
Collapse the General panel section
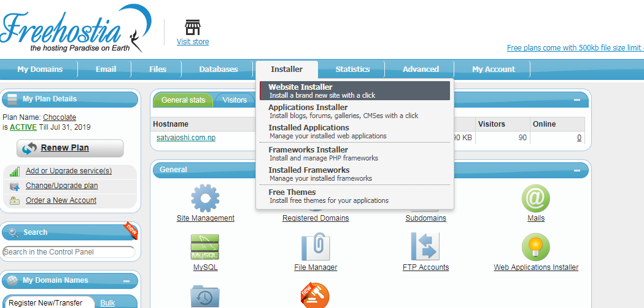point(576,170)
